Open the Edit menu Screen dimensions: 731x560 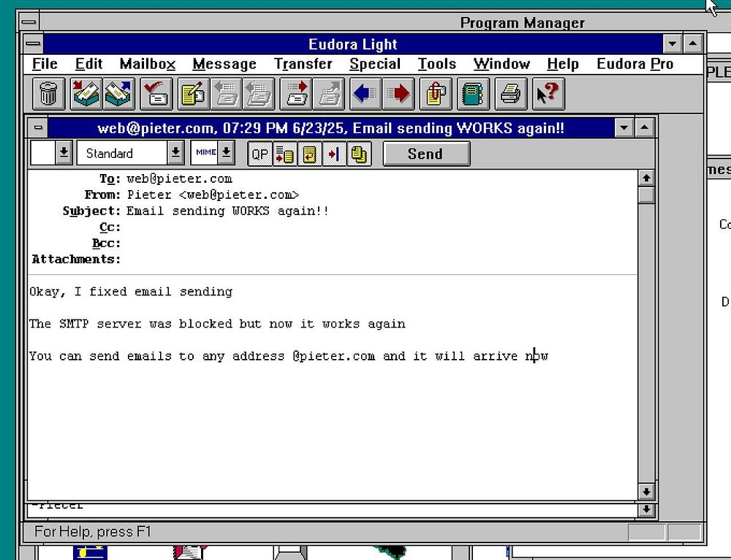point(88,64)
